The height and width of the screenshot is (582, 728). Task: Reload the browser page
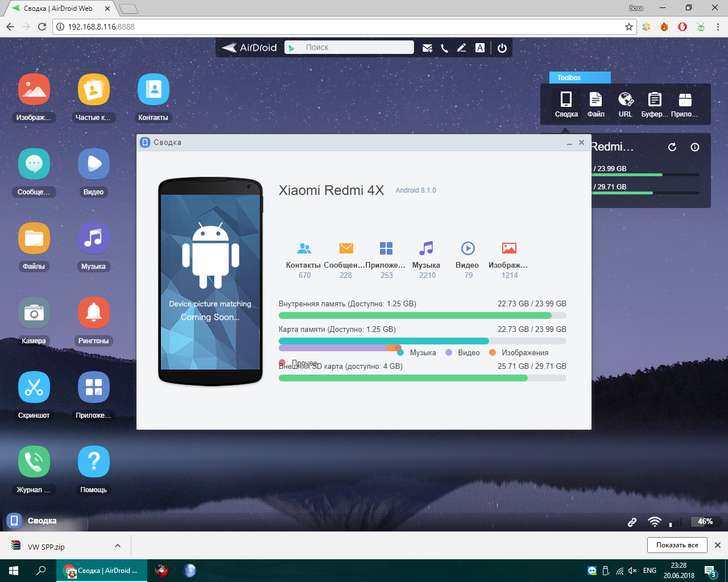pos(42,27)
